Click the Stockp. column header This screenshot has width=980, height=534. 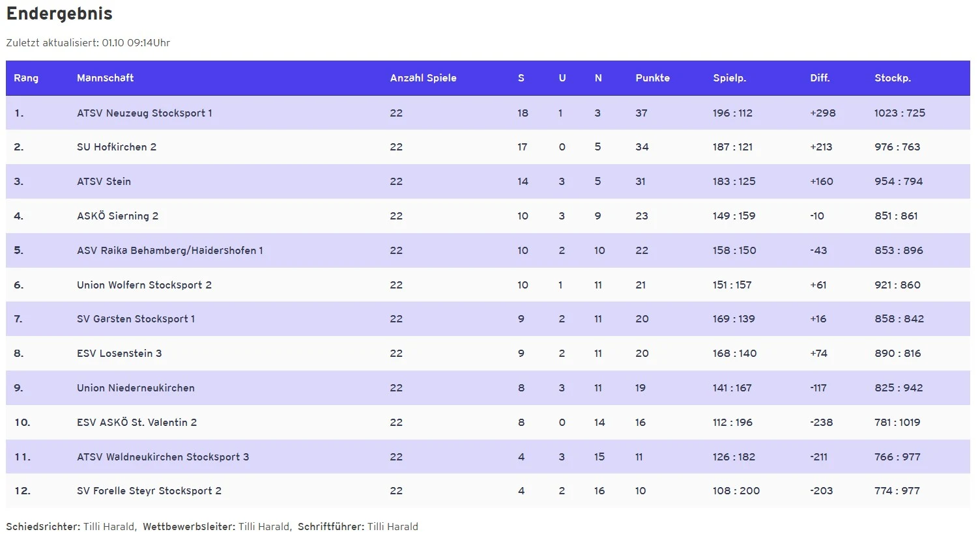tap(892, 78)
